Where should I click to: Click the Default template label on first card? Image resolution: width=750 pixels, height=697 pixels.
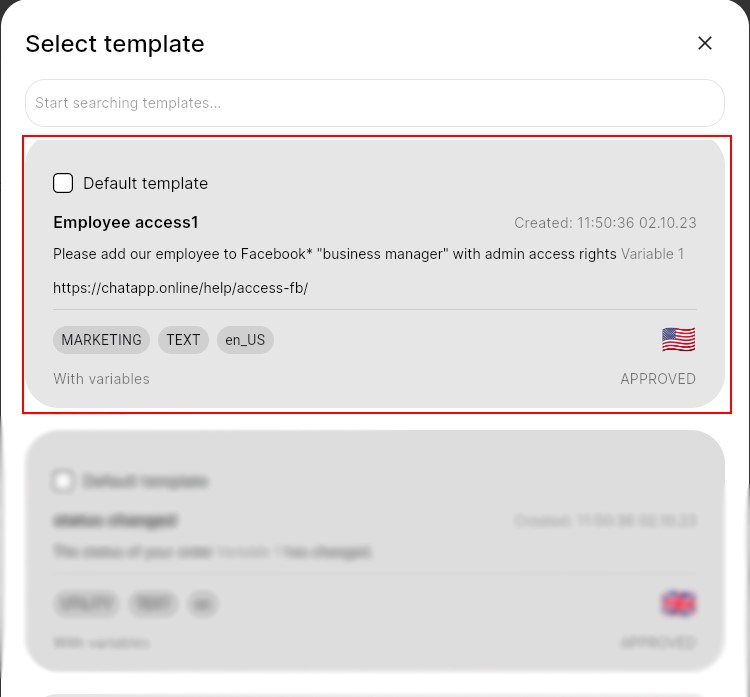click(146, 183)
